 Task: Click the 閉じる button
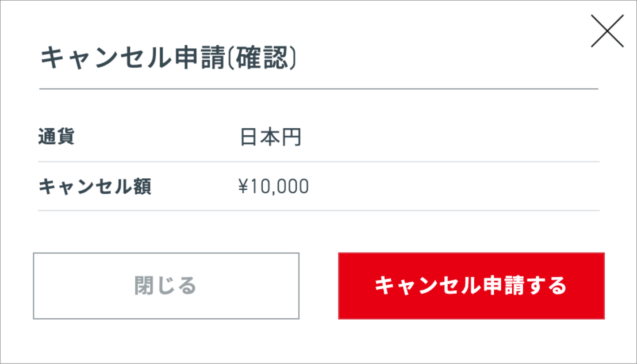click(166, 286)
